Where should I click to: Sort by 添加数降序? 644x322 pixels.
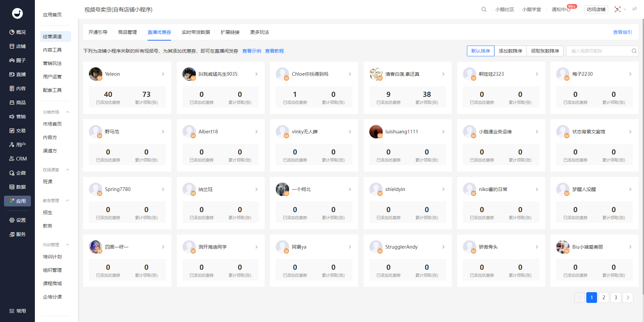[510, 51]
